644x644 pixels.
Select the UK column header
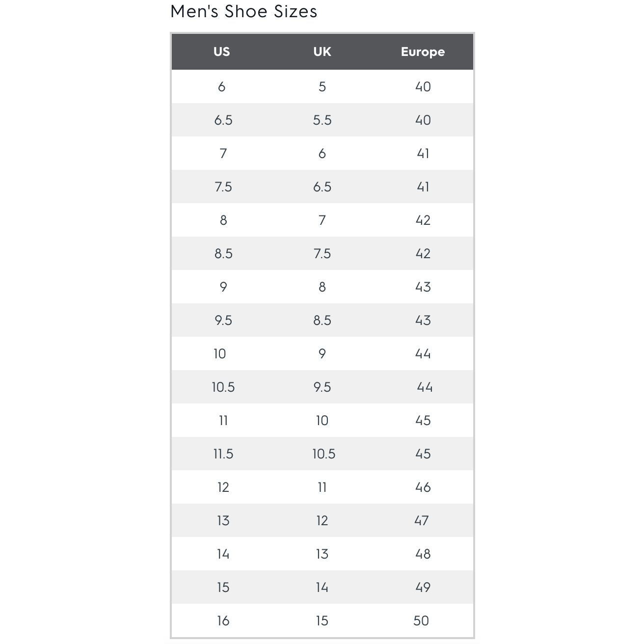click(322, 52)
